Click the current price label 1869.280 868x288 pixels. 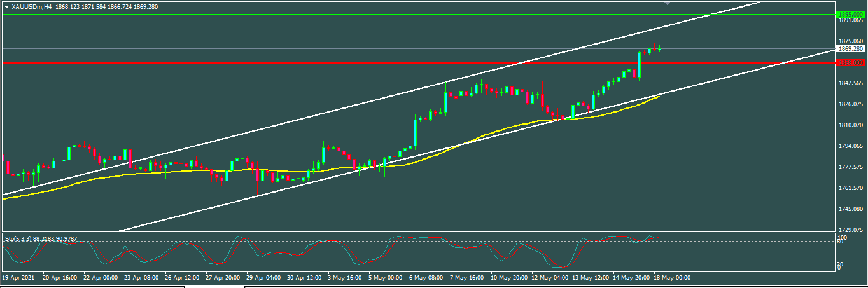[850, 48]
